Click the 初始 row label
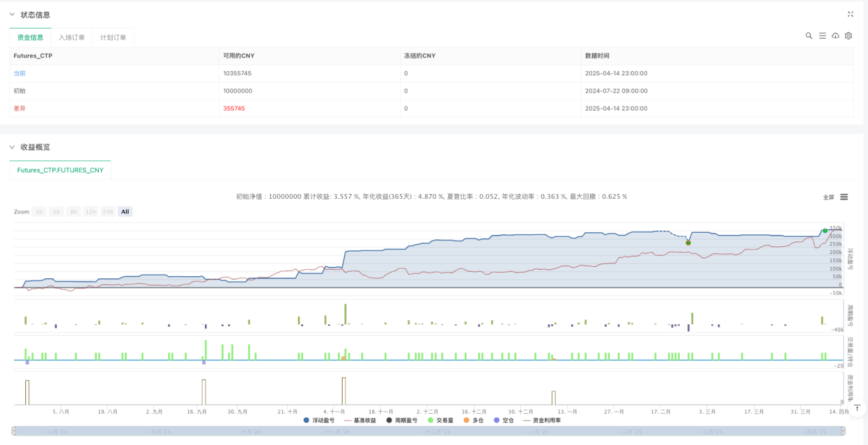The width and height of the screenshot is (868, 445). click(19, 91)
